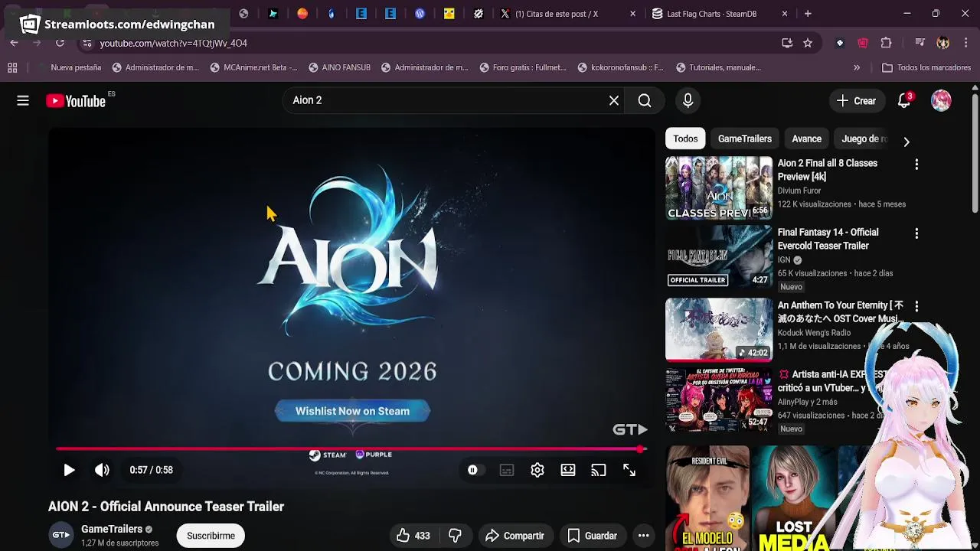Open the GameTrailers channel avatar

[x=61, y=535]
